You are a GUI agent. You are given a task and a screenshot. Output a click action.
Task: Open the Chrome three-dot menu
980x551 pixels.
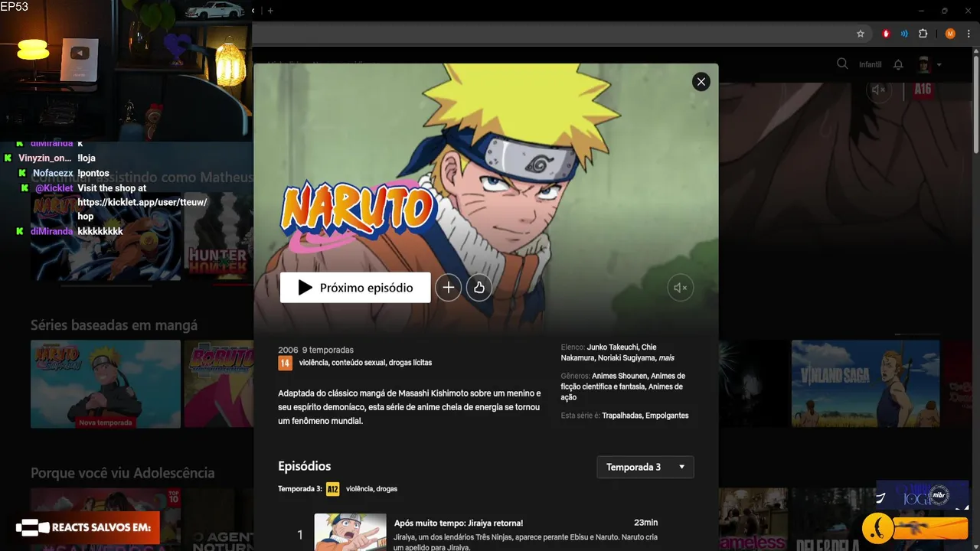(967, 34)
